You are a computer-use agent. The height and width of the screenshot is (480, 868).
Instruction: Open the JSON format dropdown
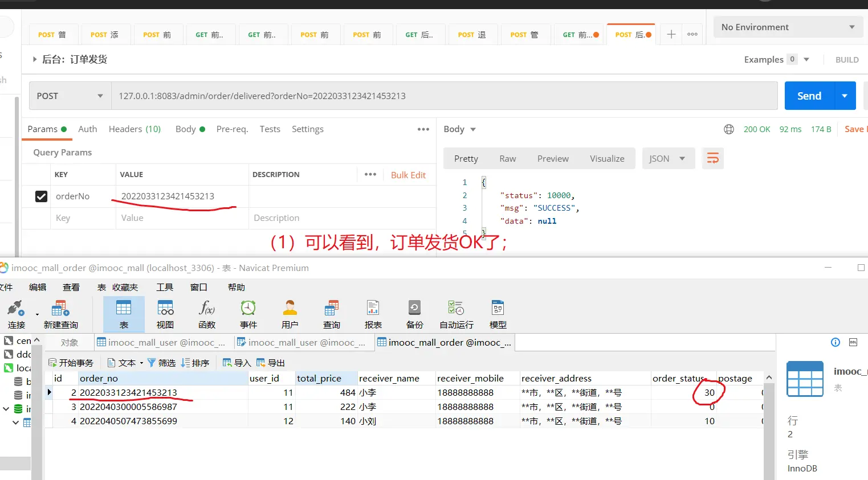pyautogui.click(x=668, y=159)
